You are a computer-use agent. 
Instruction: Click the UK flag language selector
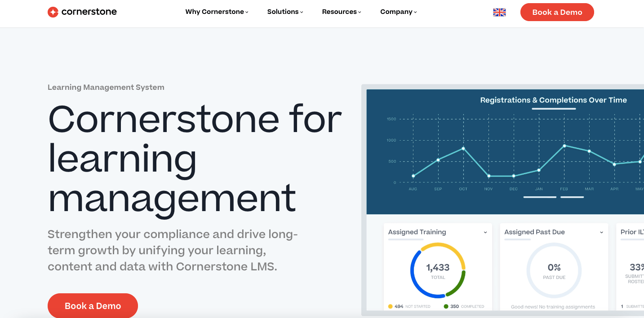[x=499, y=13]
